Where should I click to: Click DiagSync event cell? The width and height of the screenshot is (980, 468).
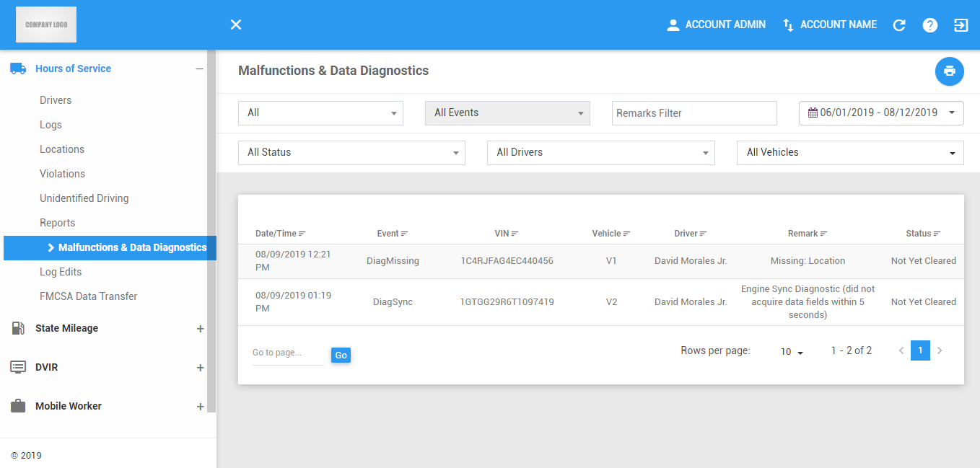coord(393,302)
